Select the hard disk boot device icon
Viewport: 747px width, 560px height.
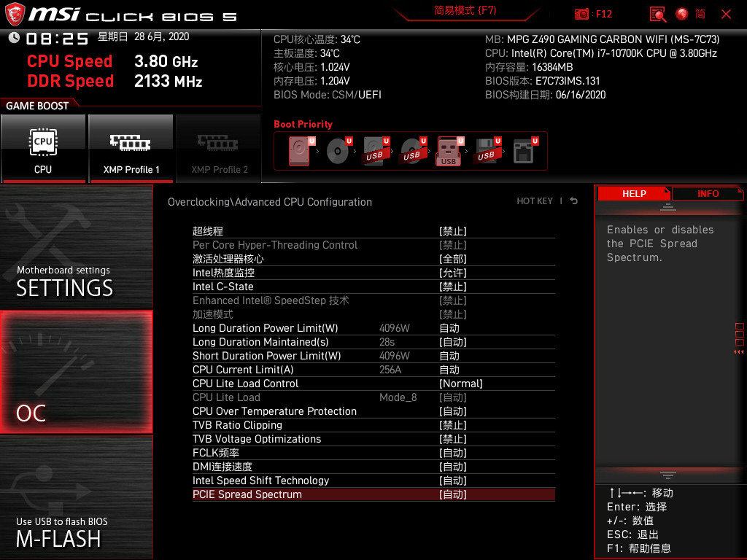coord(300,151)
